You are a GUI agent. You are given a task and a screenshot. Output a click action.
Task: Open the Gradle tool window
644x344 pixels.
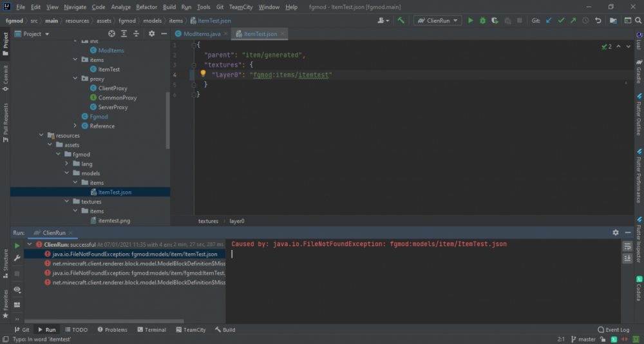(639, 71)
